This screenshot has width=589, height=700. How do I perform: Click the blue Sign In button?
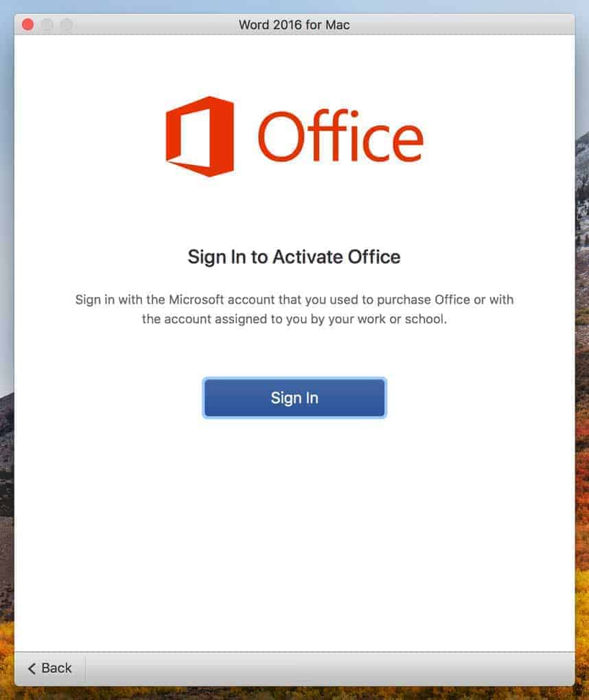point(294,397)
